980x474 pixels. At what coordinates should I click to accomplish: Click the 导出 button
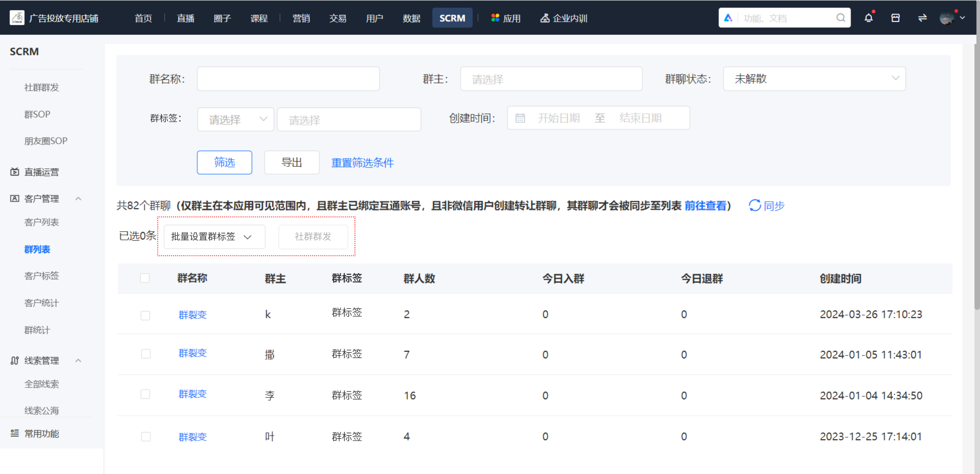[292, 163]
